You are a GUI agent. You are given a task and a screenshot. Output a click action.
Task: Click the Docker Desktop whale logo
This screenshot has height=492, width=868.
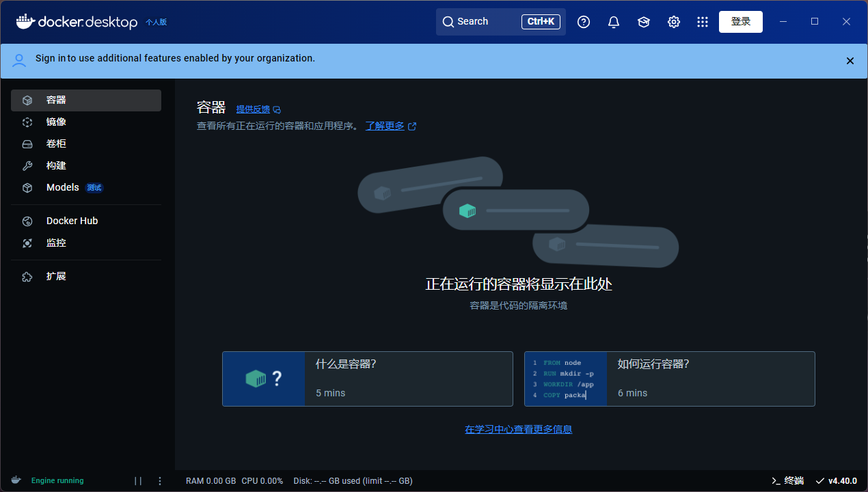click(25, 22)
